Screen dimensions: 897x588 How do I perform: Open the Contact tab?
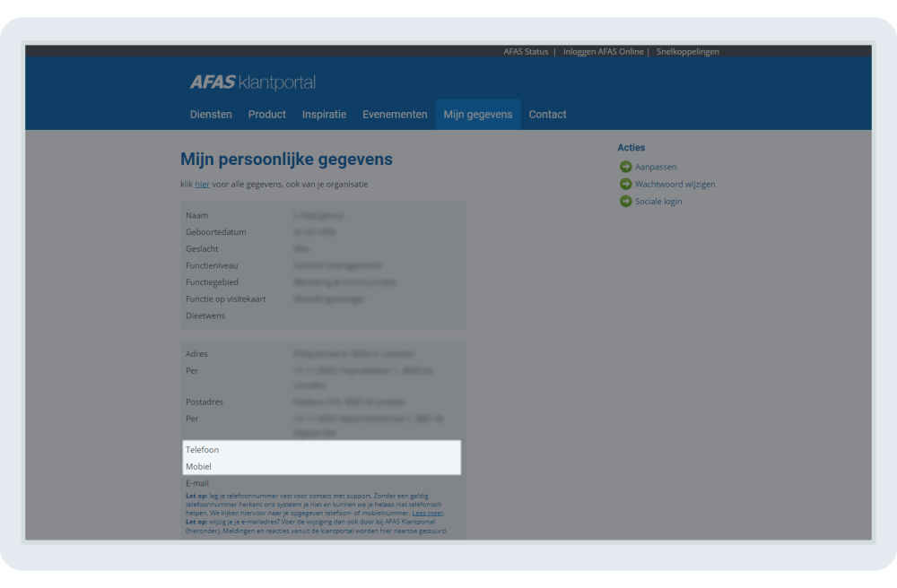click(x=547, y=114)
